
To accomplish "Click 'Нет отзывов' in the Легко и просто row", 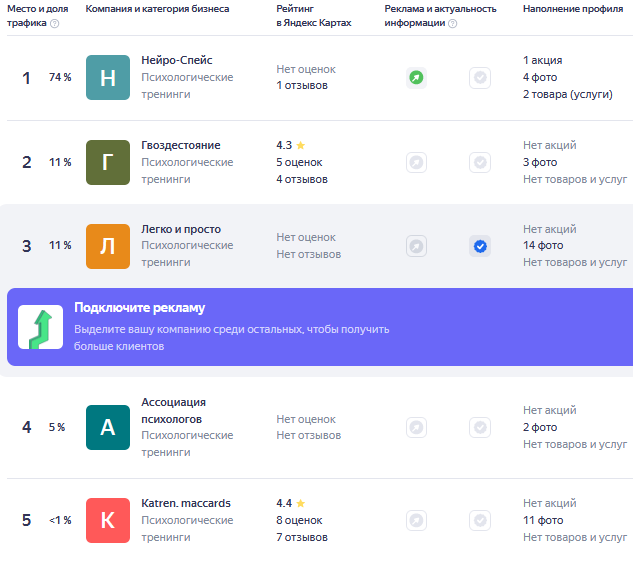I will pos(308,254).
